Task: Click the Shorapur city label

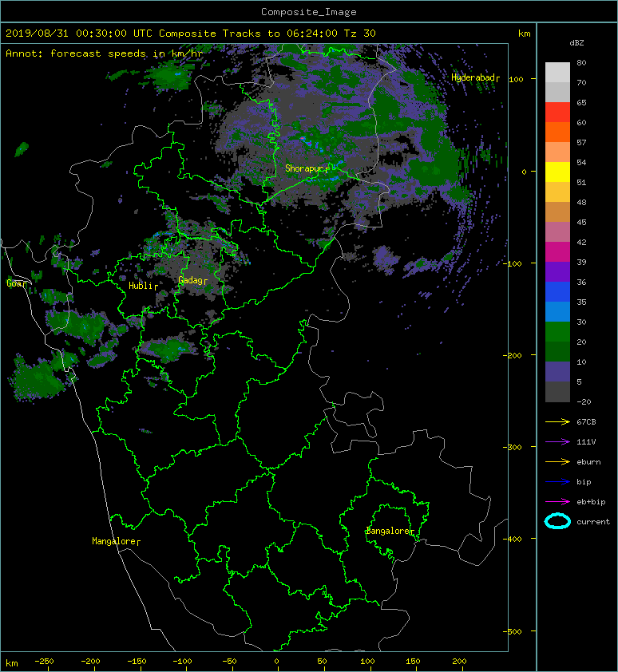Action: point(304,168)
